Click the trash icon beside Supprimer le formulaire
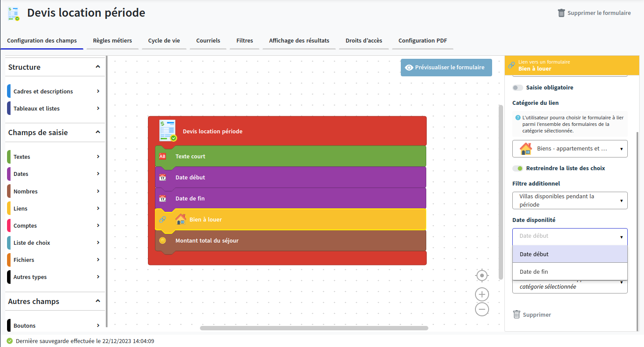644x347 pixels. pos(561,13)
